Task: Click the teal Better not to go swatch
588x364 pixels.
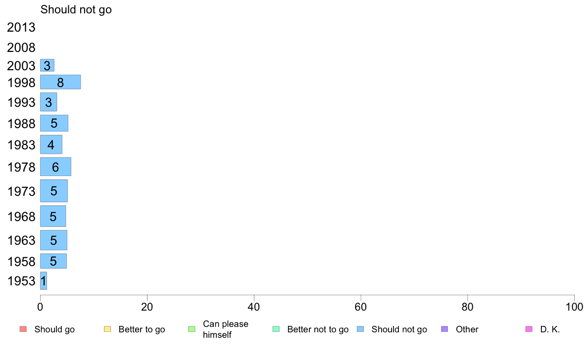Action: click(x=276, y=329)
